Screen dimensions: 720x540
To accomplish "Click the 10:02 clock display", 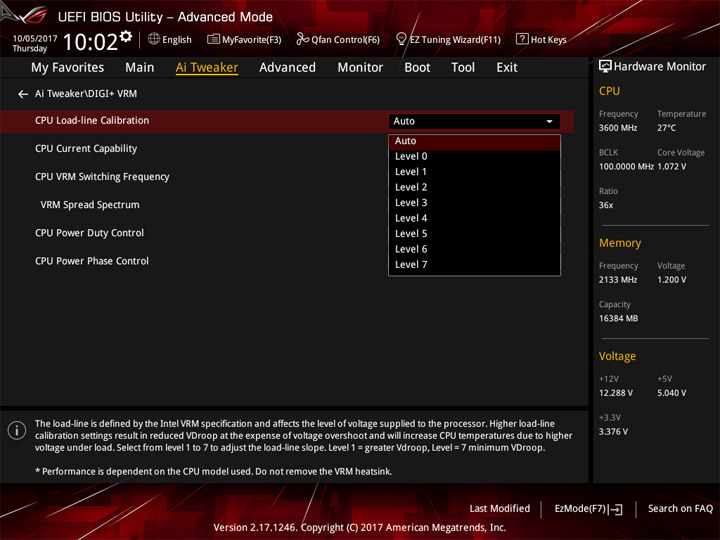I will tap(90, 42).
